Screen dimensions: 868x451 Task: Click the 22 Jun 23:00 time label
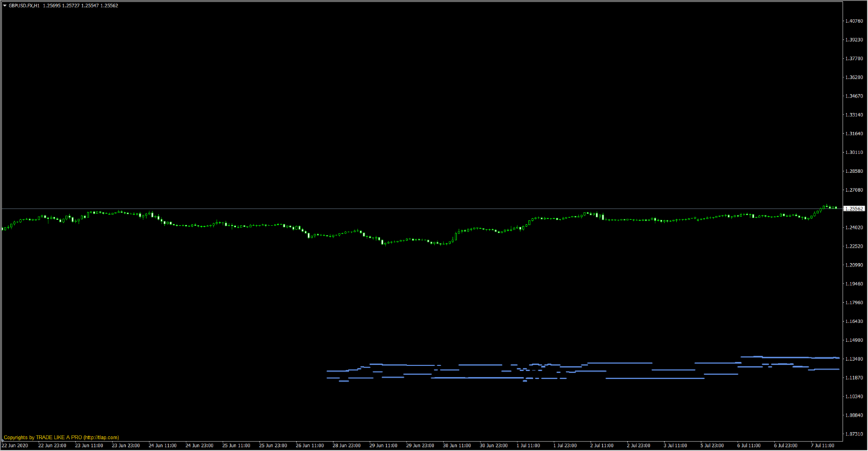pos(52,446)
